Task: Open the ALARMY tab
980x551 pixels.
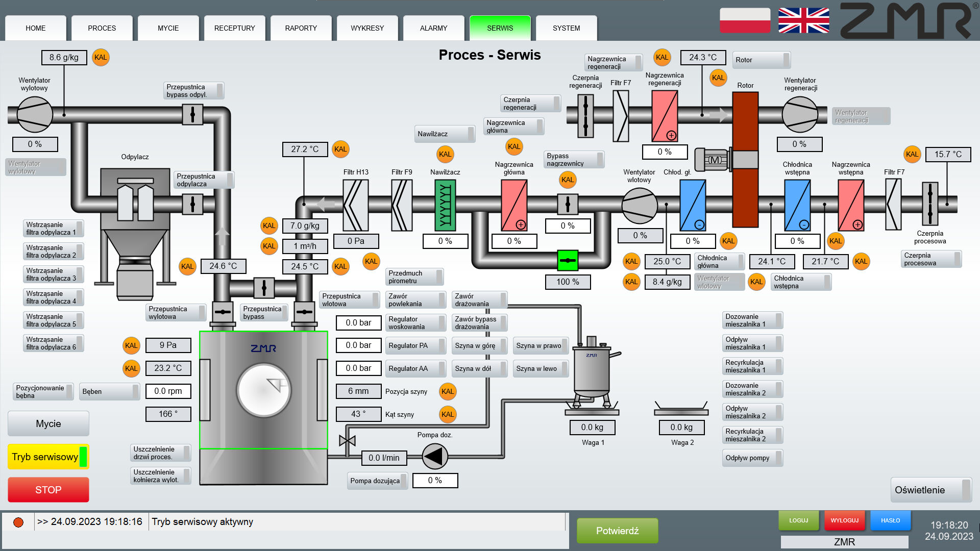Action: click(x=433, y=28)
